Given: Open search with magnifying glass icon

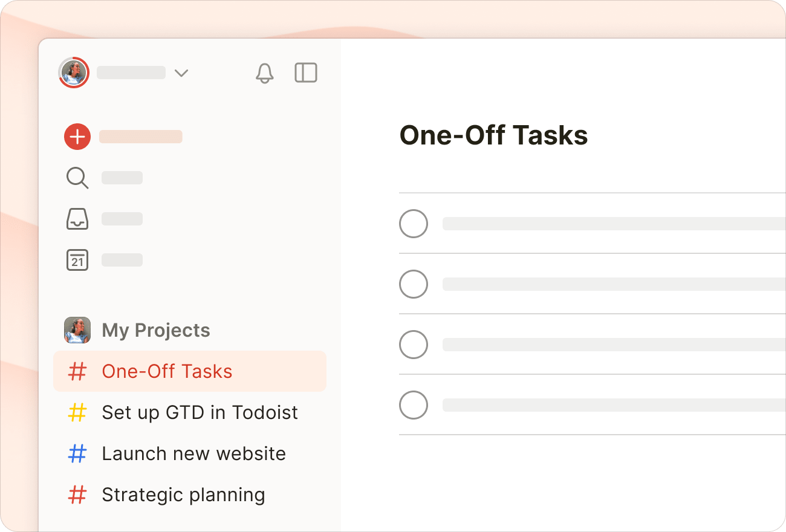Looking at the screenshot, I should click(77, 178).
